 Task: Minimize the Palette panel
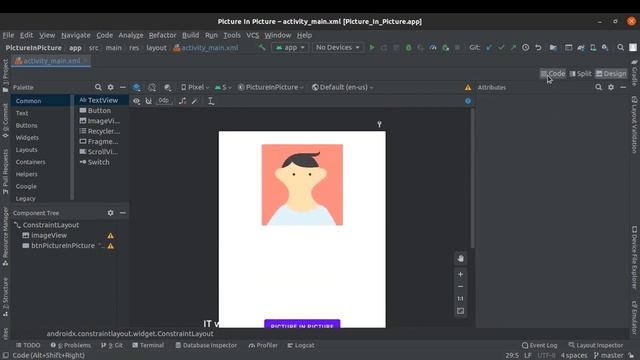pos(122,87)
